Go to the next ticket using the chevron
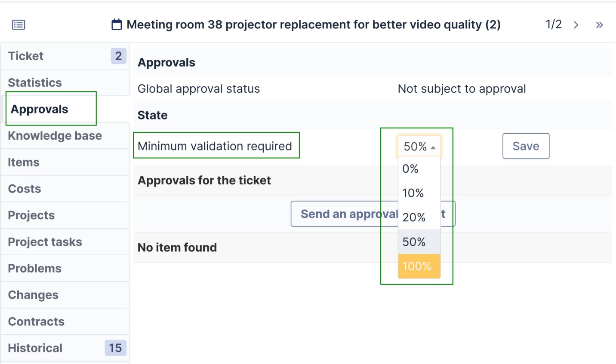 pyautogui.click(x=576, y=24)
